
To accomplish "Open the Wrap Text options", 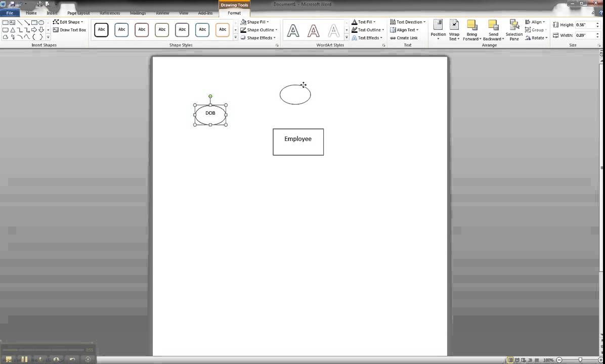I will [x=454, y=30].
